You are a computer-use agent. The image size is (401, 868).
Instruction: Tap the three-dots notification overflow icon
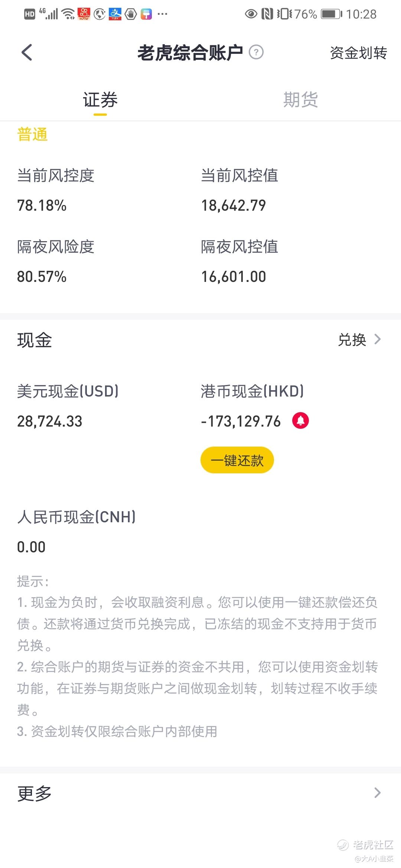[162, 14]
